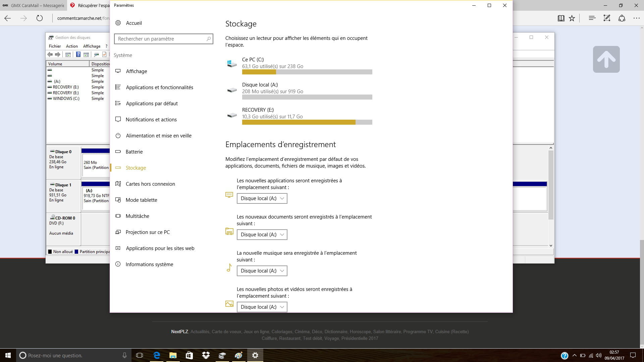Image resolution: width=644 pixels, height=362 pixels.
Task: Click the Accueil gear icon
Action: 118,23
